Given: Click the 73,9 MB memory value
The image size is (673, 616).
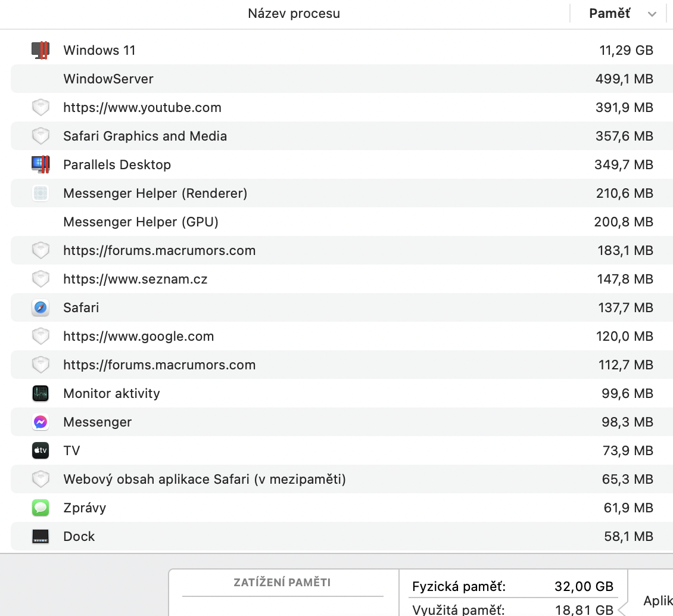Looking at the screenshot, I should (x=628, y=450).
